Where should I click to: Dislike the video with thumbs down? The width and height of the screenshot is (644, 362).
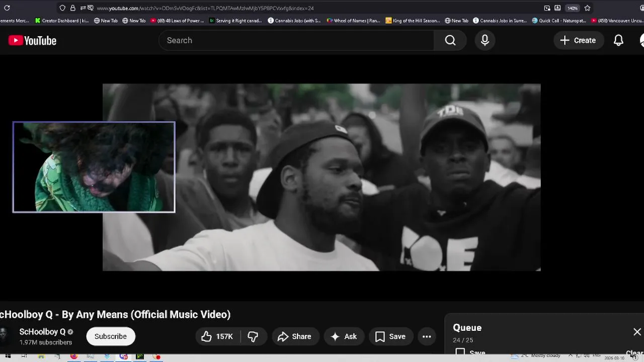253,336
